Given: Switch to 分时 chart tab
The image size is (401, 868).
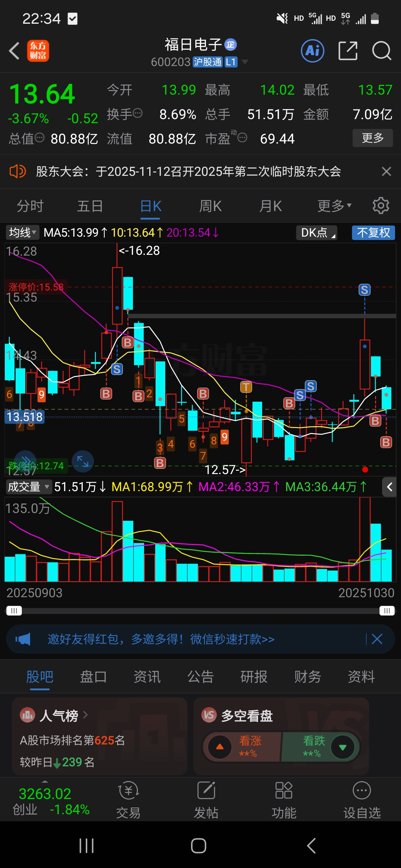Looking at the screenshot, I should coord(30,206).
